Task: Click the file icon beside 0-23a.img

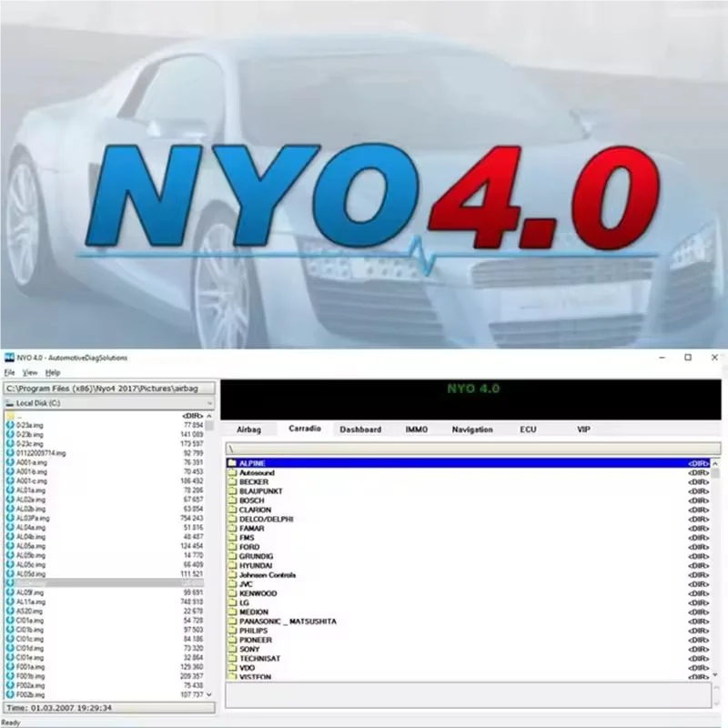Action: [x=9, y=423]
